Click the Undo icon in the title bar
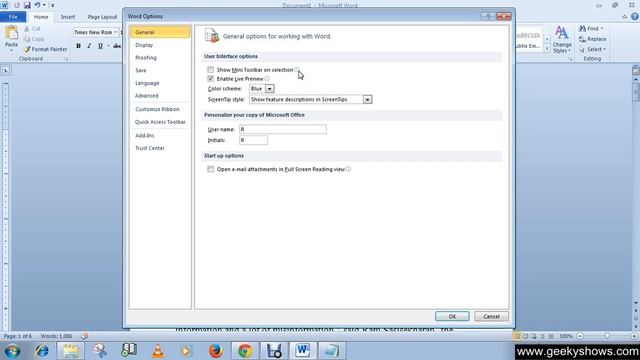Viewport: 640px width, 360px height. coord(37,5)
